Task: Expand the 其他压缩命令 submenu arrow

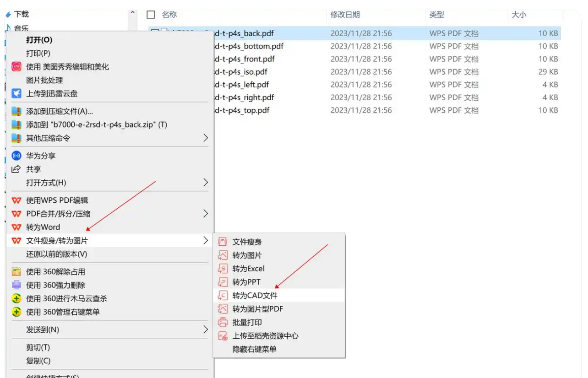Action: [x=206, y=138]
